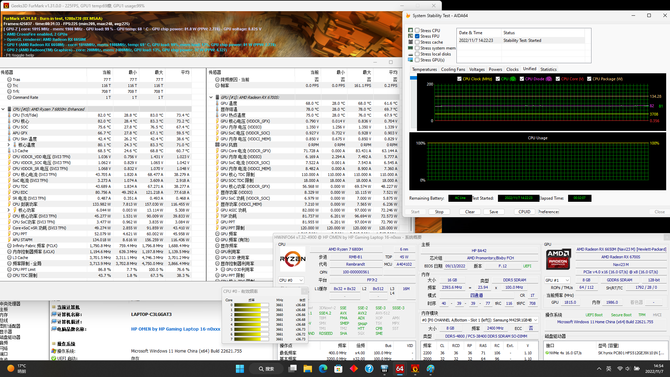Viewport: 670px width, 377px height.
Task: Open the CPU #0 selector dropdown
Action: [291, 280]
